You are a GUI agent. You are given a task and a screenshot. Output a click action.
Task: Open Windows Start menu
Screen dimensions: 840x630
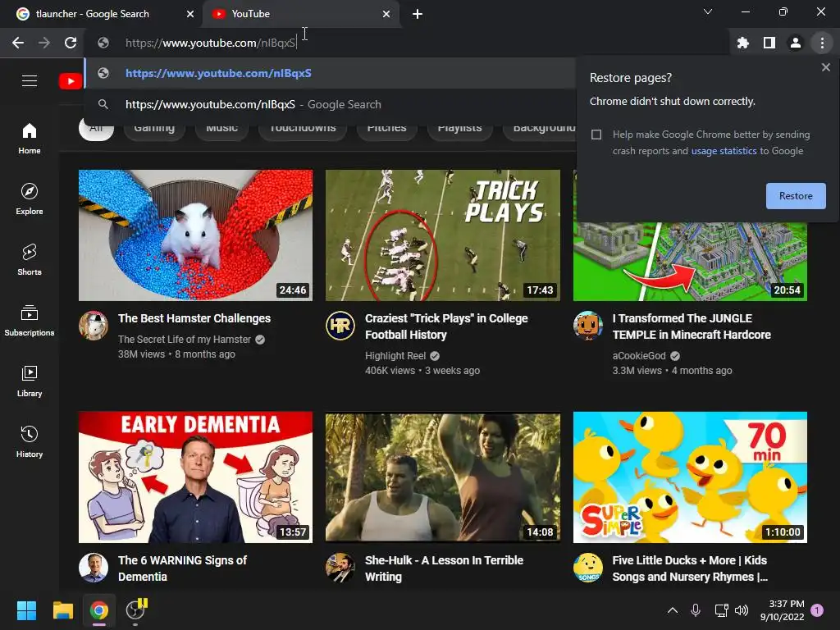coord(26,610)
